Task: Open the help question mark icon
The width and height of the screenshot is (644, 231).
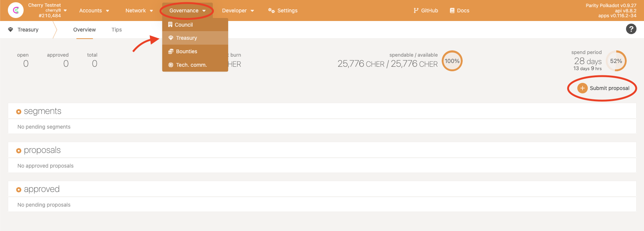Action: [x=631, y=29]
